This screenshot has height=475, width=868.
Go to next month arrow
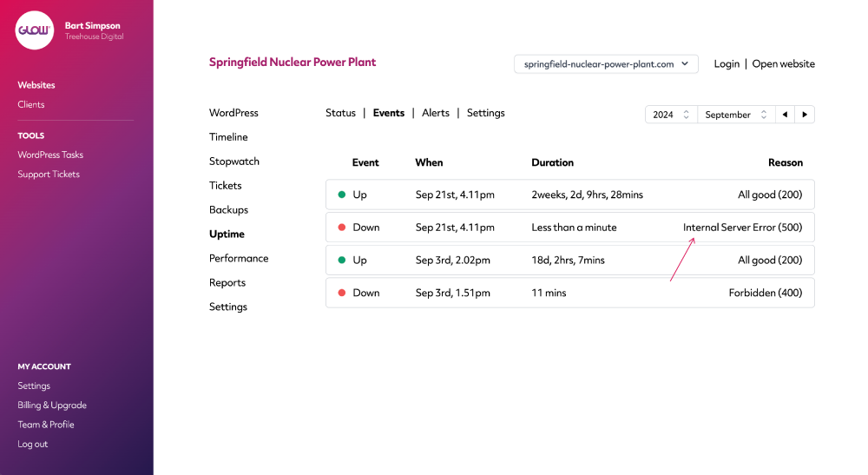805,115
